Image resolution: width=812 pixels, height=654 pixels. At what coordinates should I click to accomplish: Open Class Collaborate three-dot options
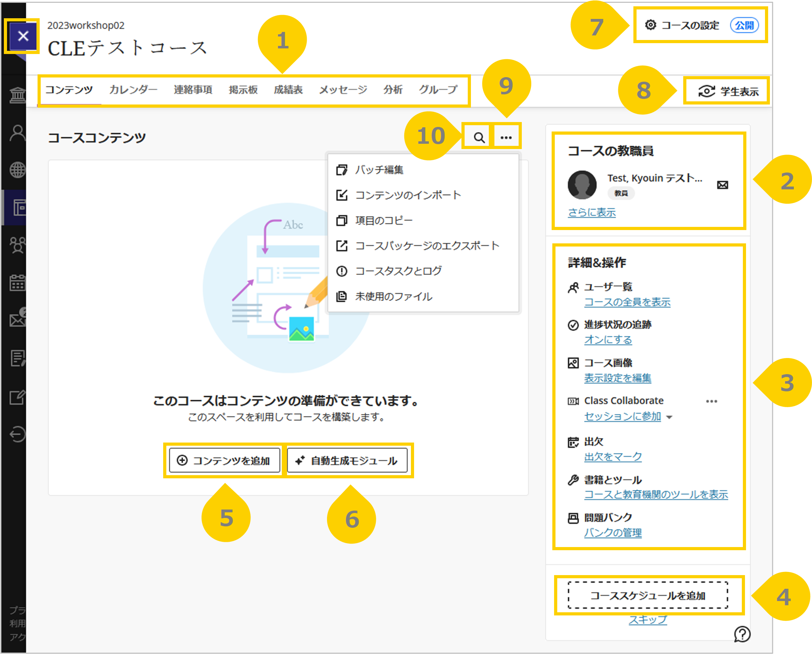pyautogui.click(x=711, y=401)
